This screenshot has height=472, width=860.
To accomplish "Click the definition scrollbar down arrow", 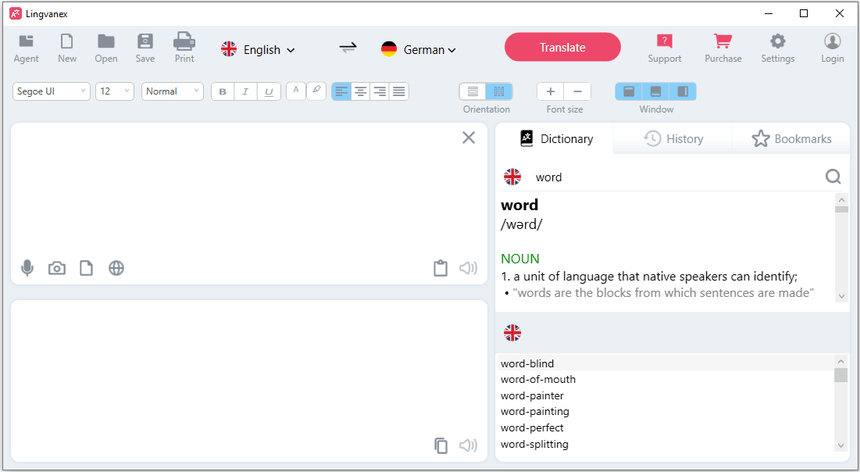I will tap(841, 296).
